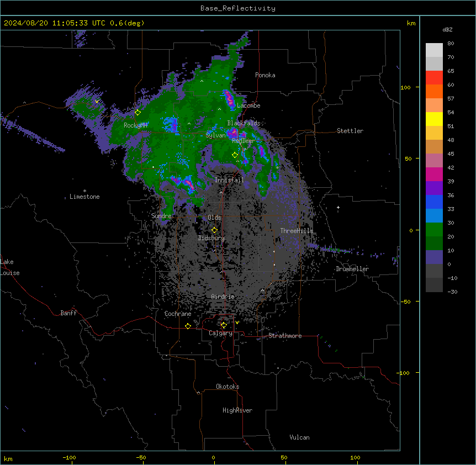Click the Banff label
476x465 pixels.
coord(68,313)
